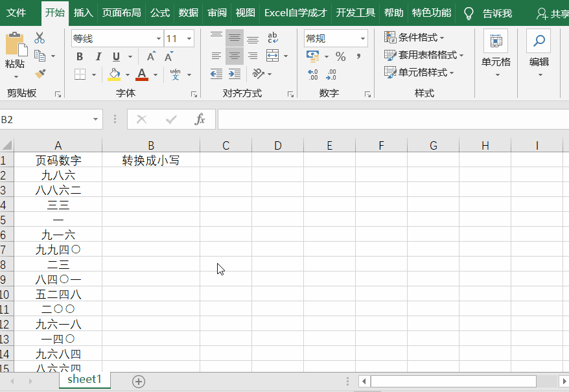Select the sheet1 worksheet tab

84,380
